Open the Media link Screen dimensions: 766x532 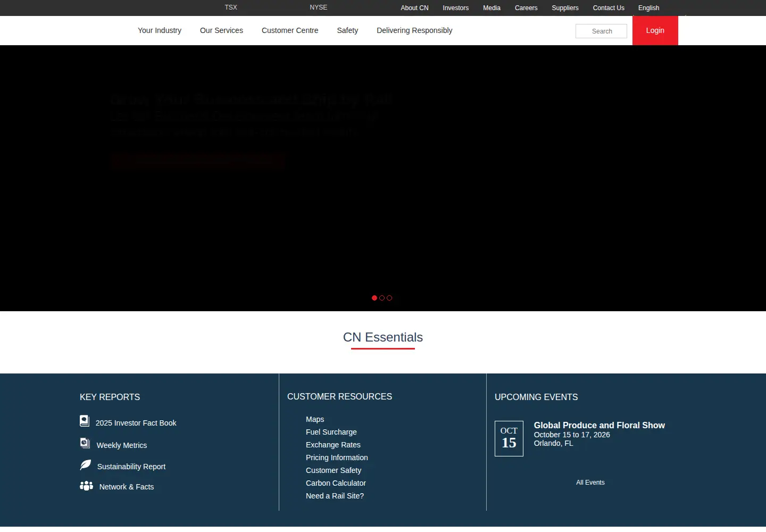click(492, 8)
